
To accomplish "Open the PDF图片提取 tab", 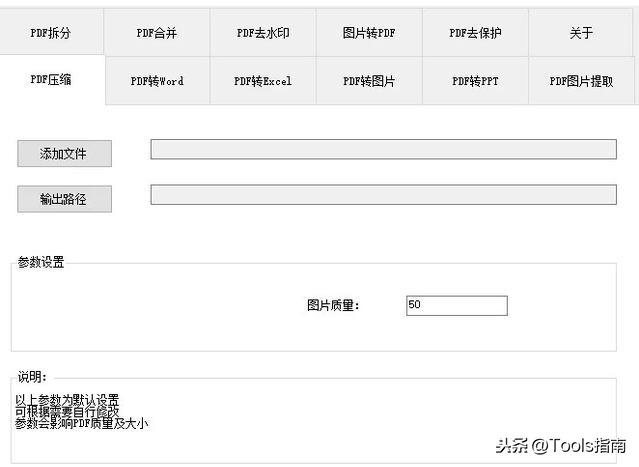I will [582, 81].
